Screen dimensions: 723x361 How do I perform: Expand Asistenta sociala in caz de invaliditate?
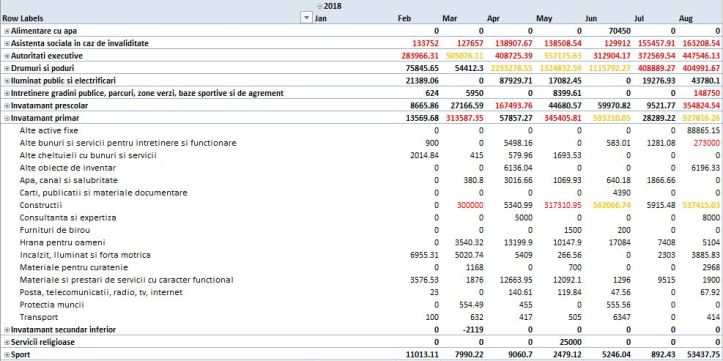pyautogui.click(x=6, y=43)
